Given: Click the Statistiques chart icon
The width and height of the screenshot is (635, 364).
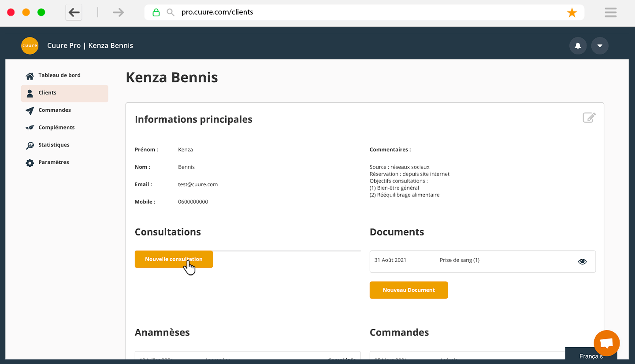Looking at the screenshot, I should (x=30, y=145).
